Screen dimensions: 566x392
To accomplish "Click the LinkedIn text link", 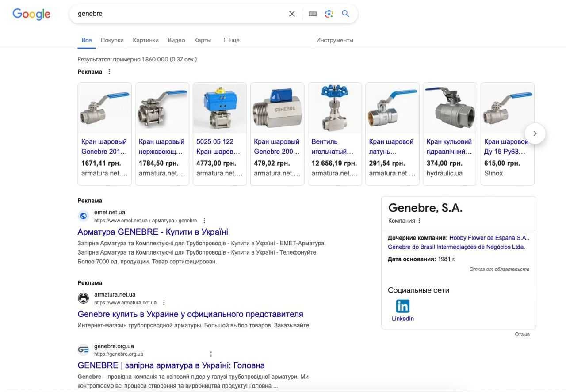I will point(403,319).
